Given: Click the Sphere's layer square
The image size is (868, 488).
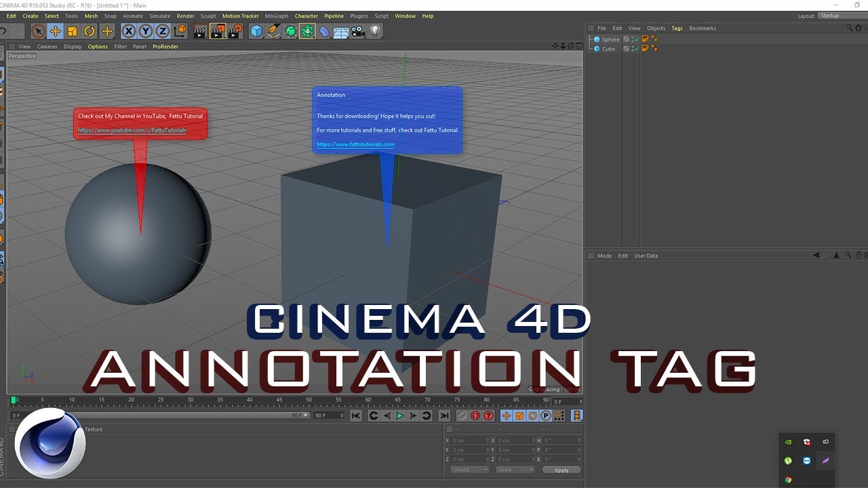Looking at the screenshot, I should coord(626,39).
